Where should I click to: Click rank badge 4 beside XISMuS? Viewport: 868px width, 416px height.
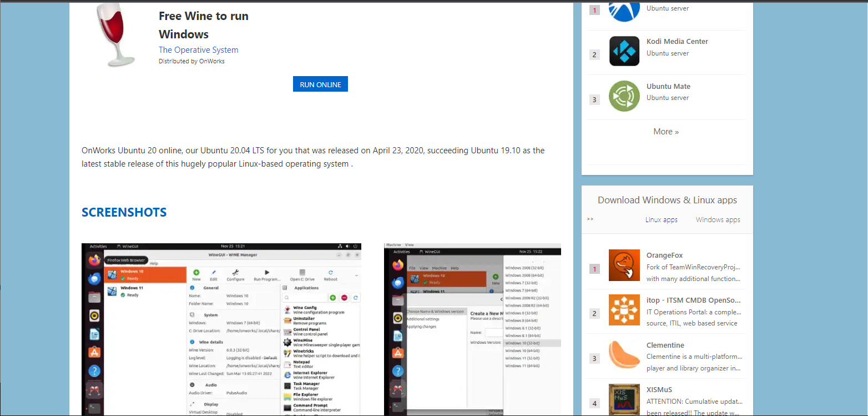point(594,403)
